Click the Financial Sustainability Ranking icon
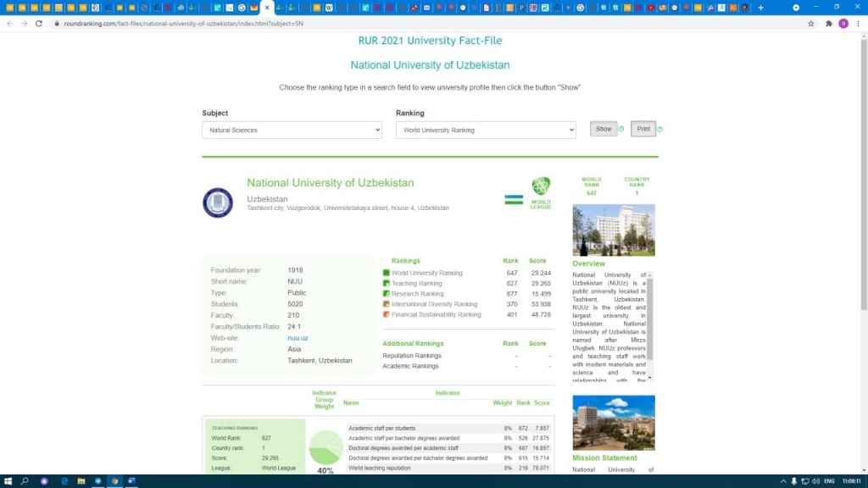 386,314
